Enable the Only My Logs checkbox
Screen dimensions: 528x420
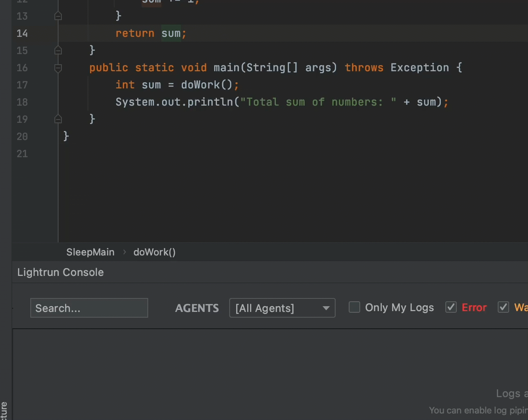[x=354, y=307]
